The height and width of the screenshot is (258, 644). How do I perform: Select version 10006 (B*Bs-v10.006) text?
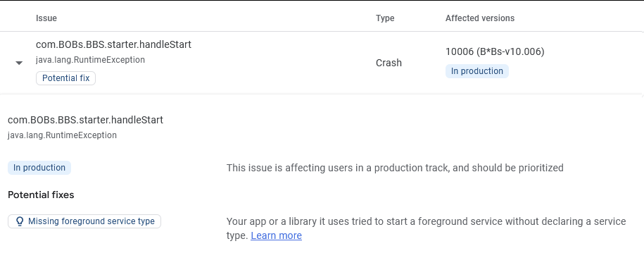495,52
